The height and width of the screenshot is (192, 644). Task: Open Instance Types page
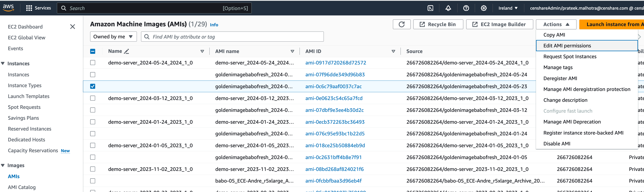pos(24,86)
